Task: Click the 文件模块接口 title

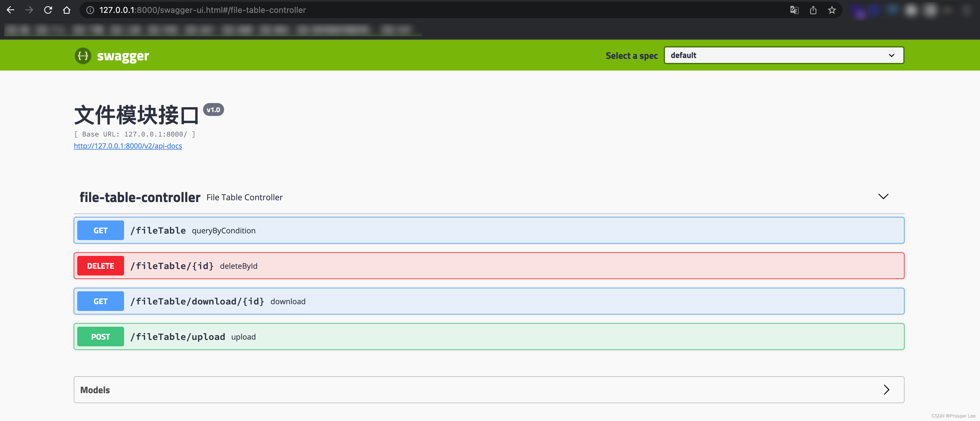Action: tap(137, 115)
